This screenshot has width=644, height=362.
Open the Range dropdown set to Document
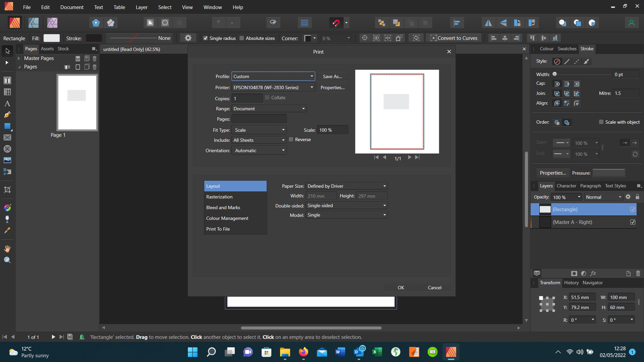[269, 109]
